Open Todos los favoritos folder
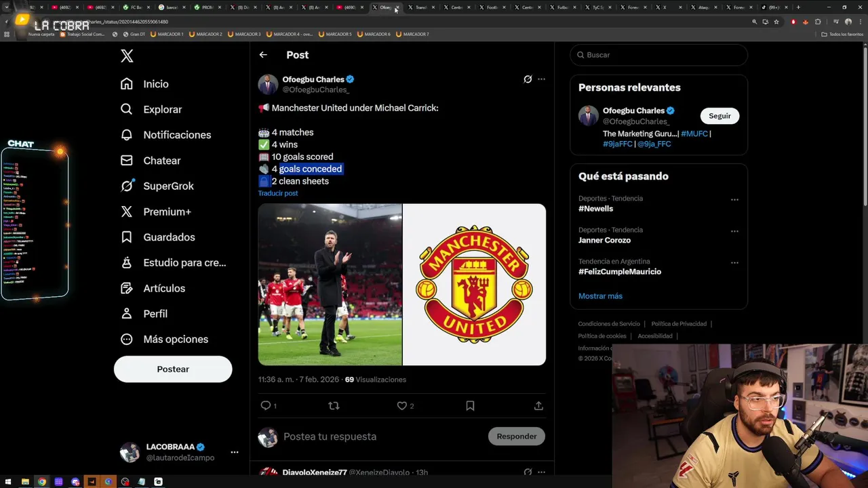This screenshot has width=868, height=488. coord(842,34)
